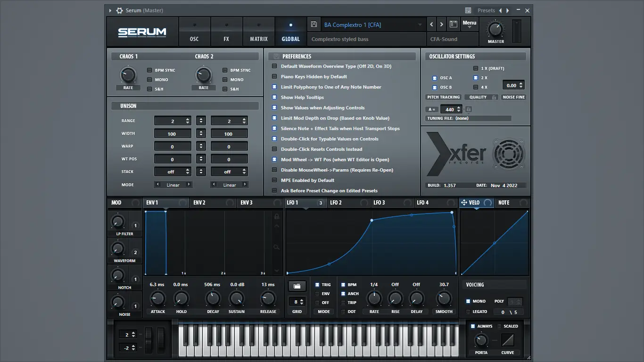Uncheck Show Help Tooltips preference

(274, 98)
